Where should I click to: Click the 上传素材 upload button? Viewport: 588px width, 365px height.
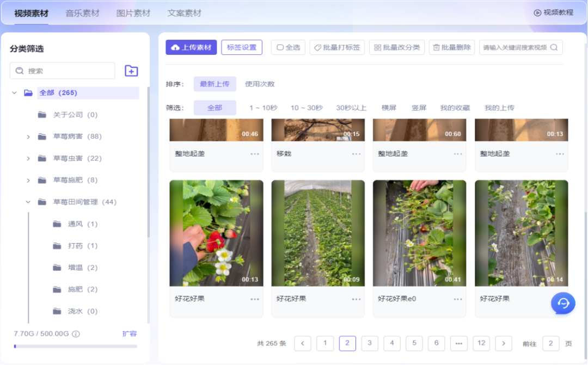pos(191,47)
